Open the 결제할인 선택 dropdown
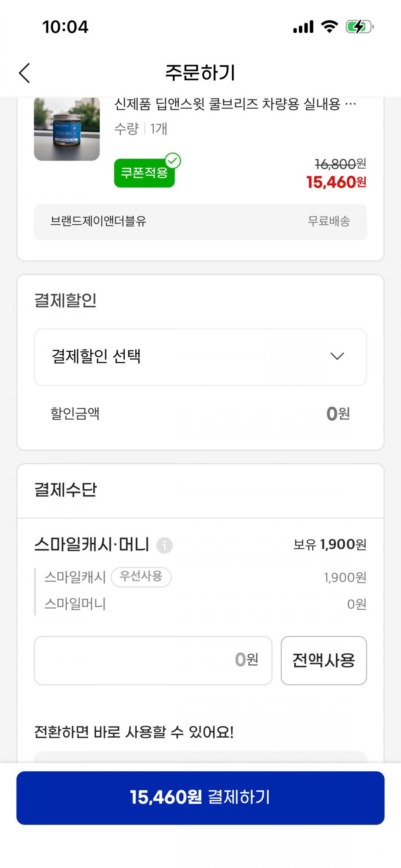 coord(200,357)
